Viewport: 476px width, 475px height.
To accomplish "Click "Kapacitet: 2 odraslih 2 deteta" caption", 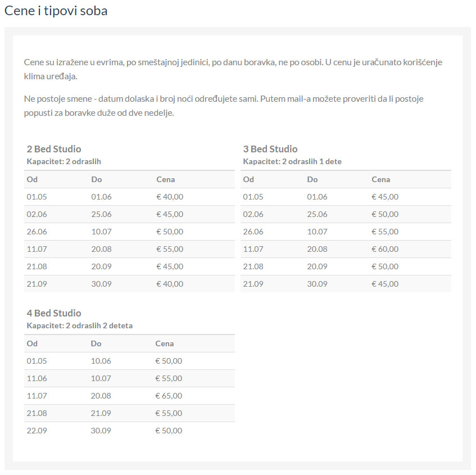I will (80, 325).
